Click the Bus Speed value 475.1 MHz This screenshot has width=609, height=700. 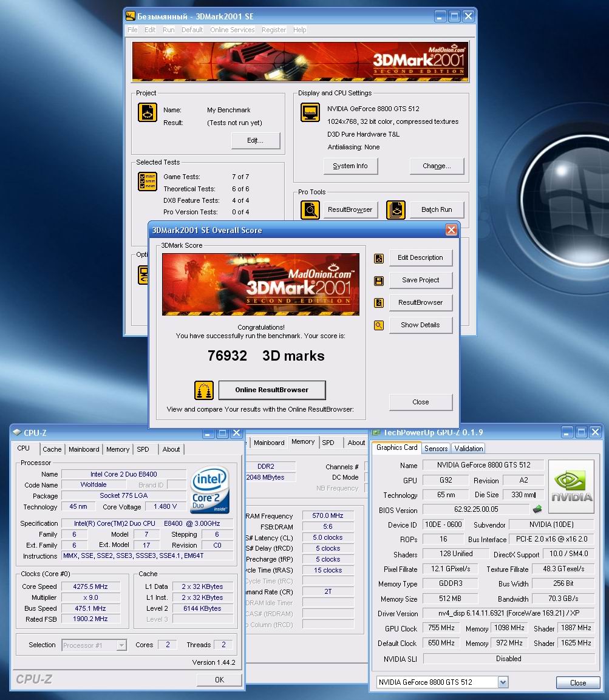coord(90,608)
